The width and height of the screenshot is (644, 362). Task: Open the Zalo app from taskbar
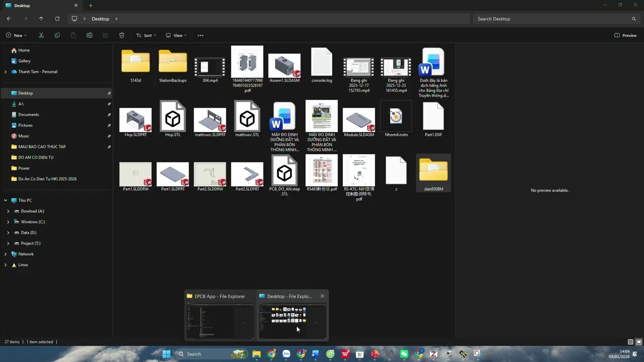(x=286, y=354)
